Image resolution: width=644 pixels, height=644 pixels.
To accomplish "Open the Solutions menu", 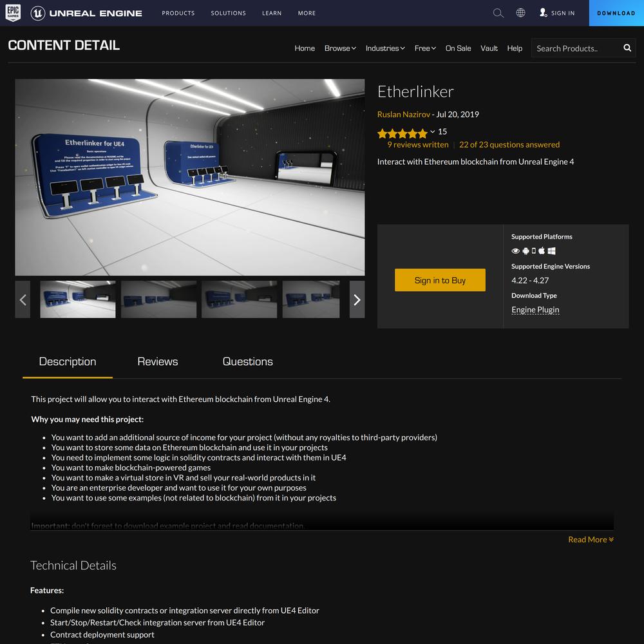I will click(x=229, y=13).
